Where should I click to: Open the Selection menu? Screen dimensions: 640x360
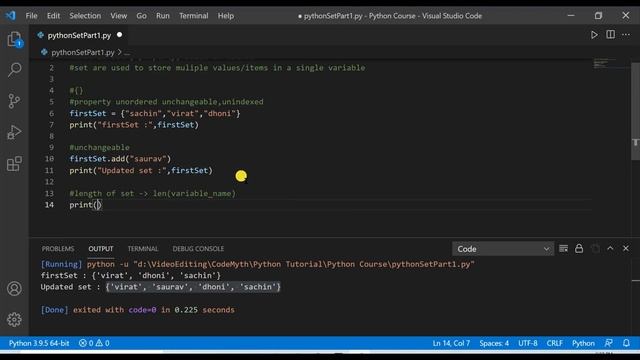(x=85, y=16)
